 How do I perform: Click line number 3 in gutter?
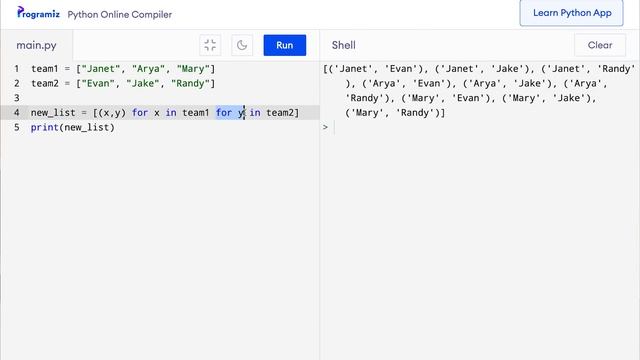click(x=16, y=98)
